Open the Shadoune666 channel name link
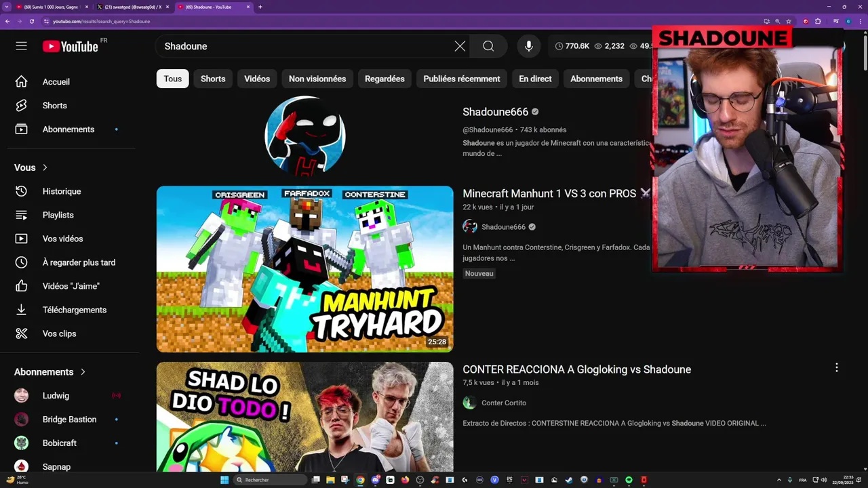 pyautogui.click(x=495, y=112)
